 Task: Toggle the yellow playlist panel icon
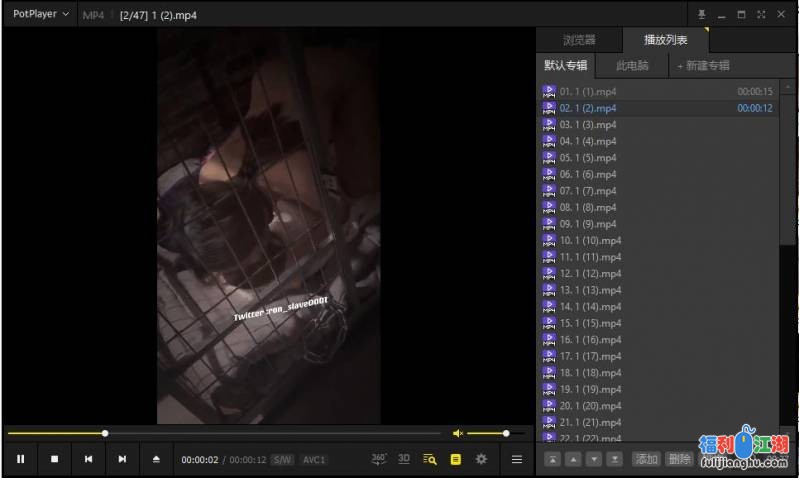click(455, 459)
